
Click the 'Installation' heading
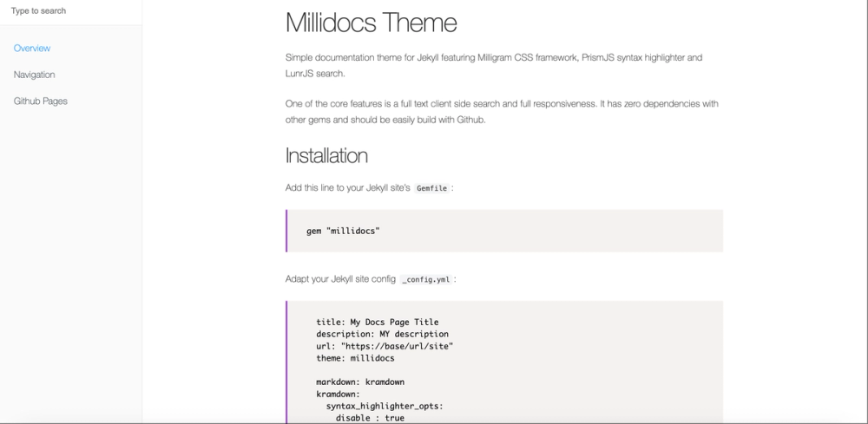[x=326, y=155]
